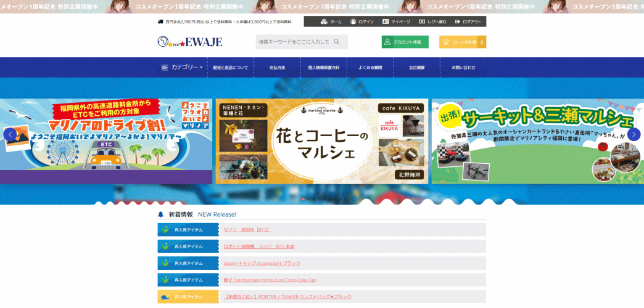Open 配送と返品について menu item

tap(231, 67)
